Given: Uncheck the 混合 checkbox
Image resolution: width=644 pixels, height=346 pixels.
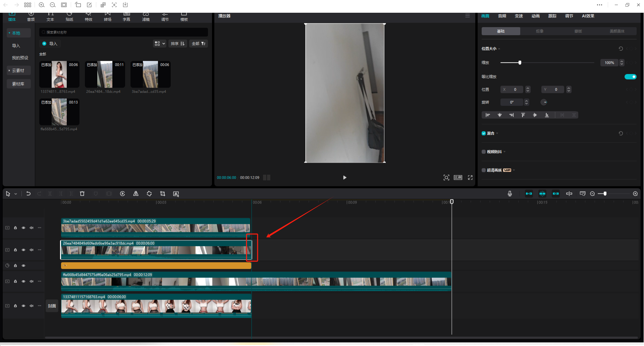Looking at the screenshot, I should (x=484, y=133).
